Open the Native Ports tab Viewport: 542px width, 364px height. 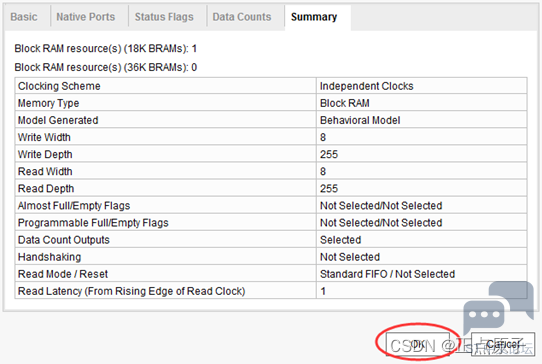pos(86,17)
